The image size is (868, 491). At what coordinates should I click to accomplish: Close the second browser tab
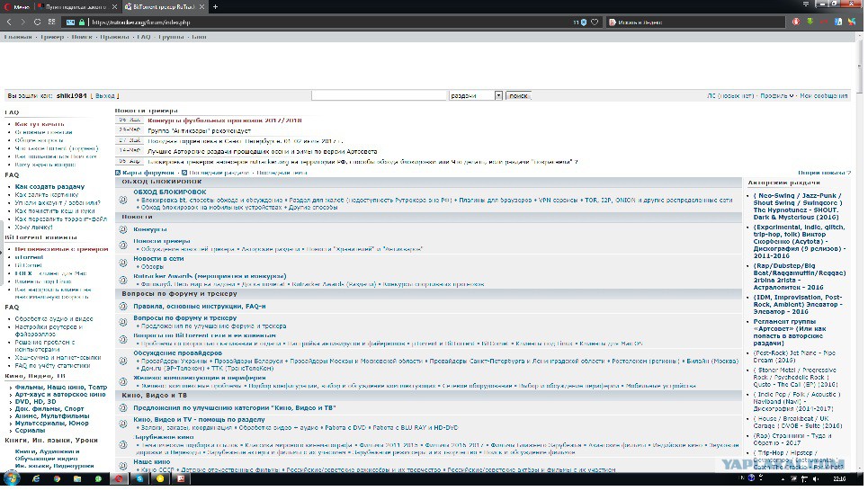click(114, 6)
